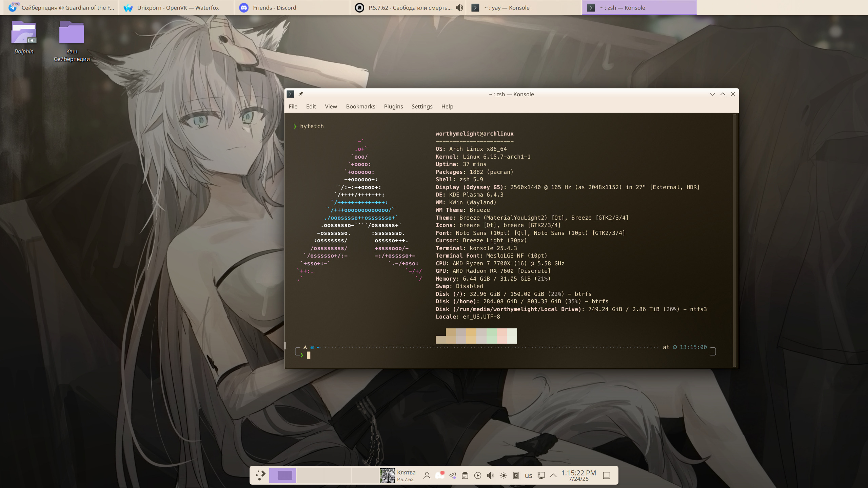868x488 pixels.
Task: Open the Konsole window icon menu
Action: [290, 94]
